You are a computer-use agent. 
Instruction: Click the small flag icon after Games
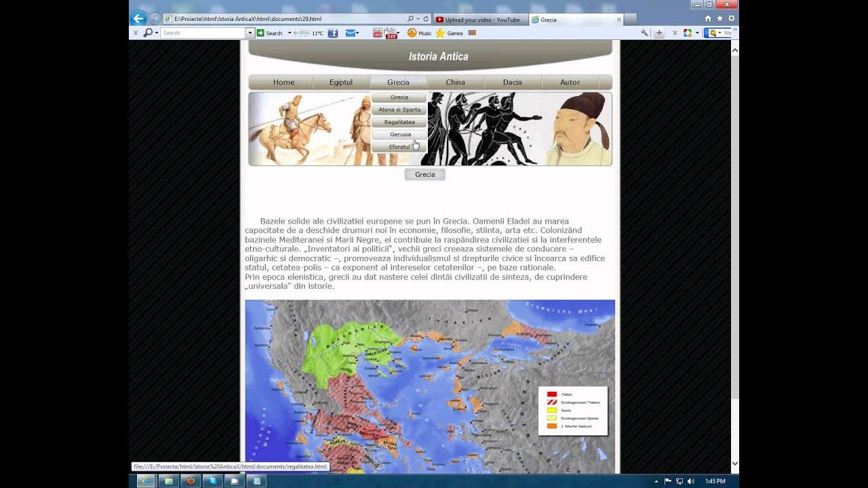pos(472,33)
